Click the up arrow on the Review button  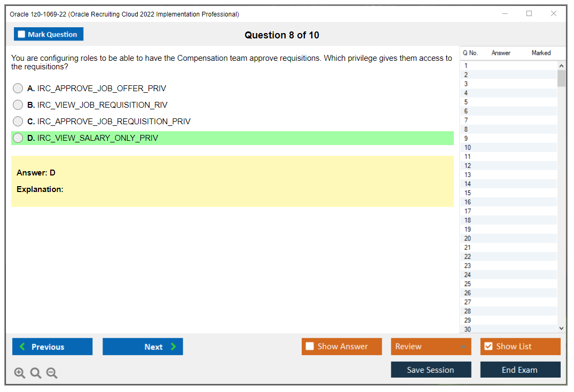click(462, 346)
